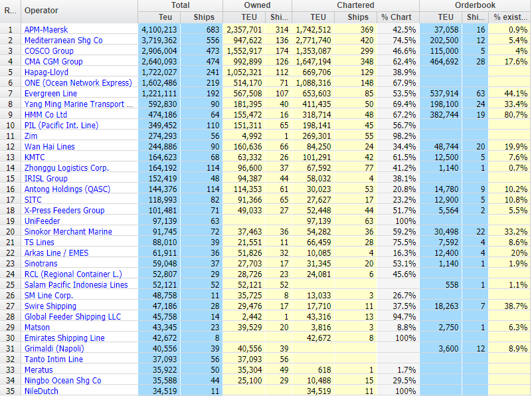Image resolution: width=532 pixels, height=396 pixels.
Task: Open the Zim operator link
Action: coord(31,136)
